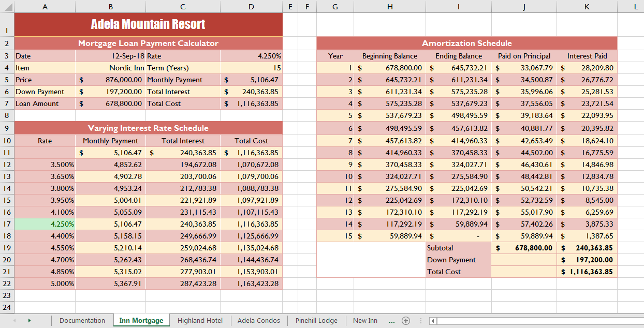
Task: Open the New Inn sheet tab
Action: [x=365, y=321]
